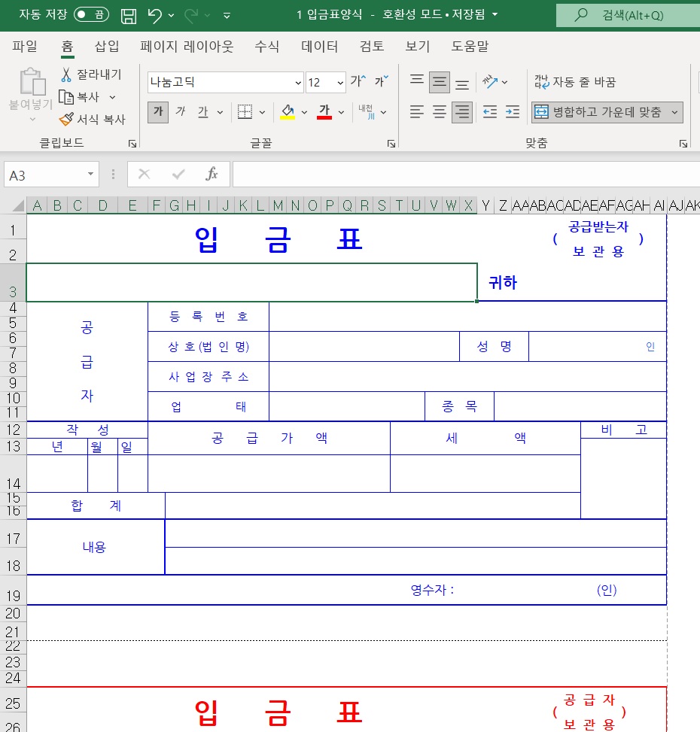Open the borders dropdown arrow
Image resolution: width=700 pixels, height=732 pixels.
point(262,113)
